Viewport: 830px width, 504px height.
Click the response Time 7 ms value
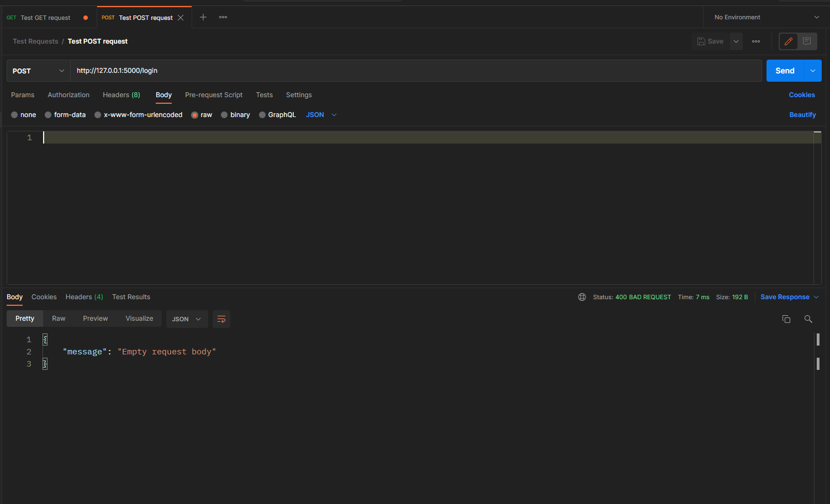click(702, 297)
